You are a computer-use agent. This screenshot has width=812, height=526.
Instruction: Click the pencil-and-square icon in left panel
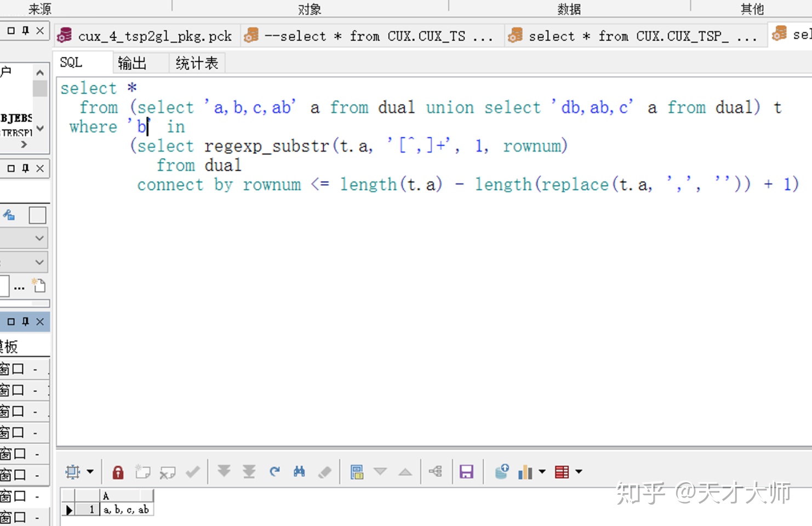(x=9, y=215)
